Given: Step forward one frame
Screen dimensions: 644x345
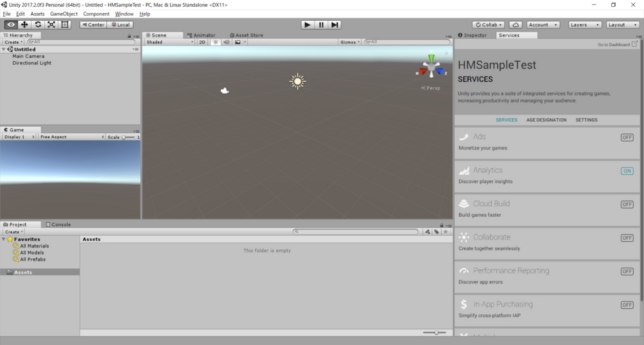Looking at the screenshot, I should [335, 25].
